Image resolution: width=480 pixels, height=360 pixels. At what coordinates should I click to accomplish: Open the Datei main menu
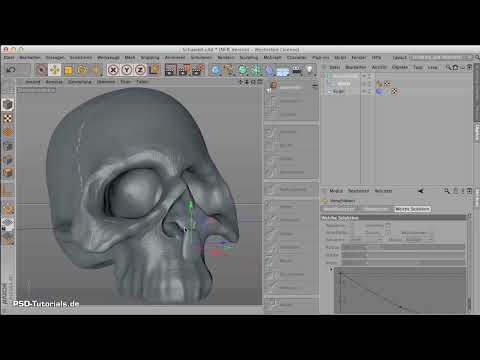point(9,58)
